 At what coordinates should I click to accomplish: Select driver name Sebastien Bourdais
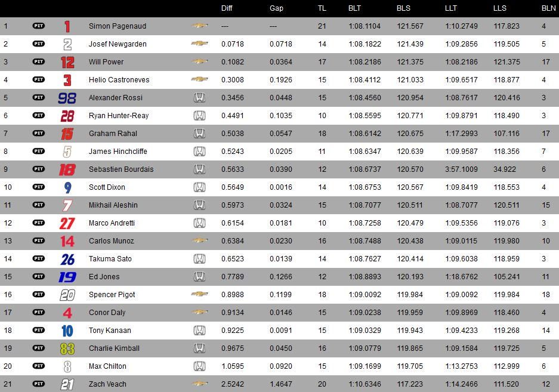(x=121, y=169)
